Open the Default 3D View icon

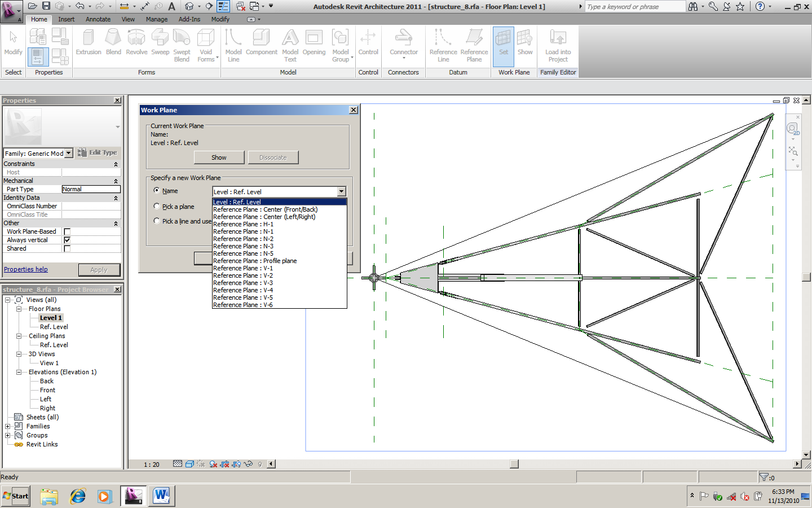click(x=189, y=6)
